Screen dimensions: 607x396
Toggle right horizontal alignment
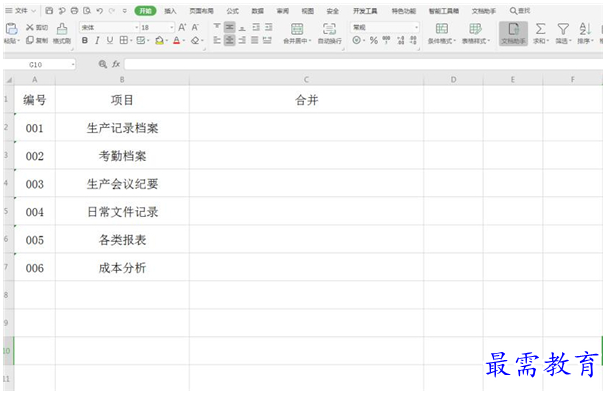tap(242, 40)
